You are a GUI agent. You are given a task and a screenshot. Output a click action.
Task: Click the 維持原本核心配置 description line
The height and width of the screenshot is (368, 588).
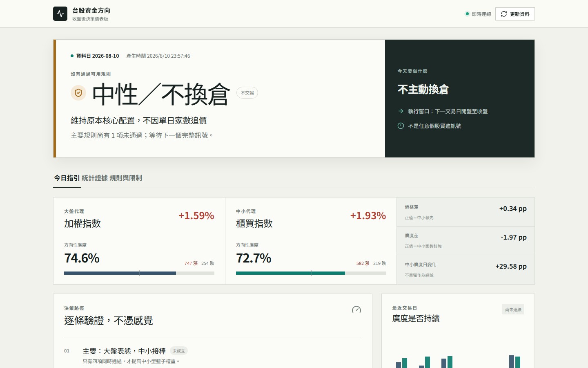point(139,121)
